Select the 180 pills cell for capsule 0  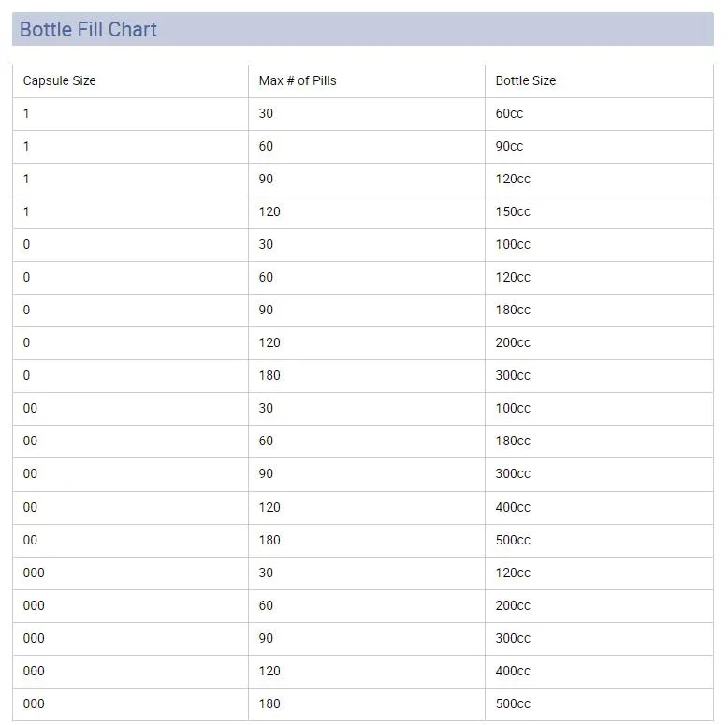pos(269,375)
